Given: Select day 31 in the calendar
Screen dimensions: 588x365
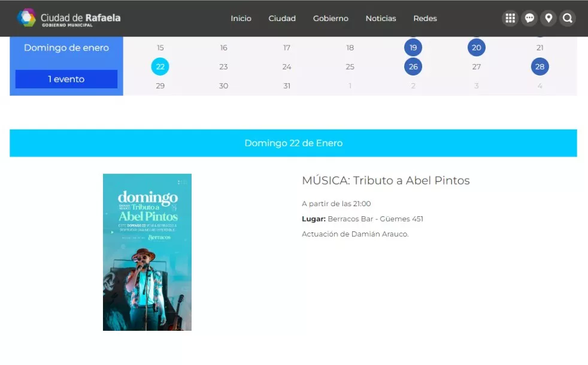Looking at the screenshot, I should point(287,86).
